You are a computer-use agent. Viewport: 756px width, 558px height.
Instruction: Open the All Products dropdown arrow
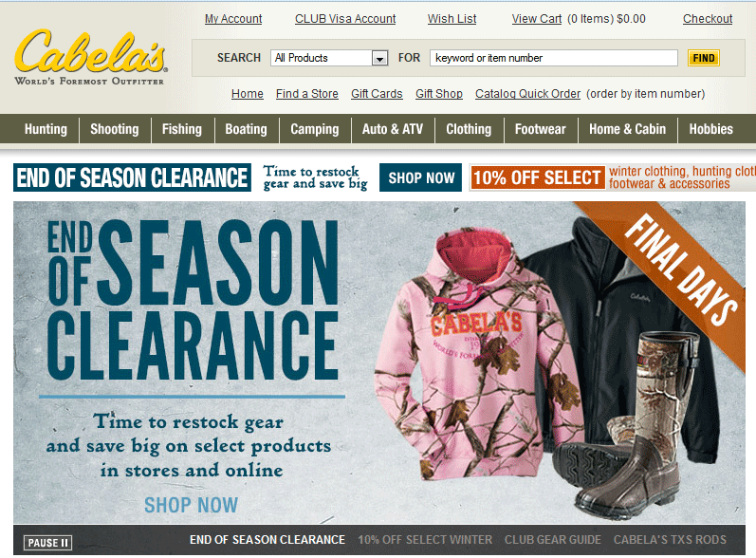[380, 58]
